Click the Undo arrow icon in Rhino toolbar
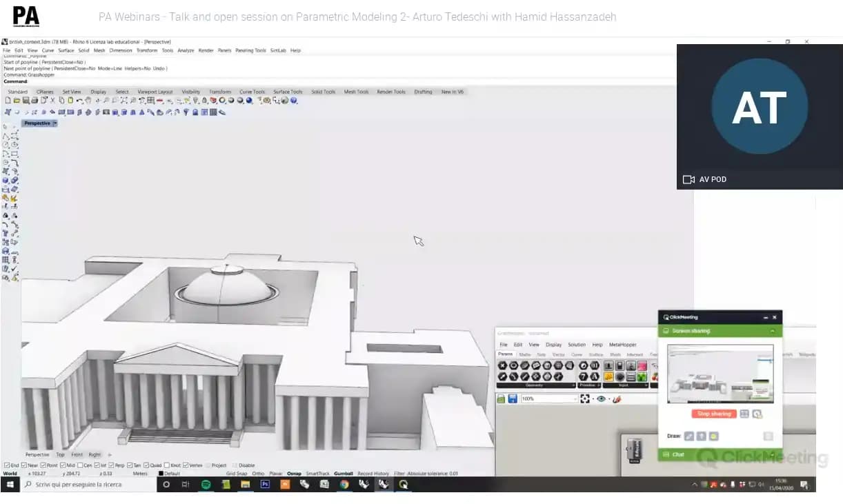This screenshot has width=843, height=504. point(79,101)
